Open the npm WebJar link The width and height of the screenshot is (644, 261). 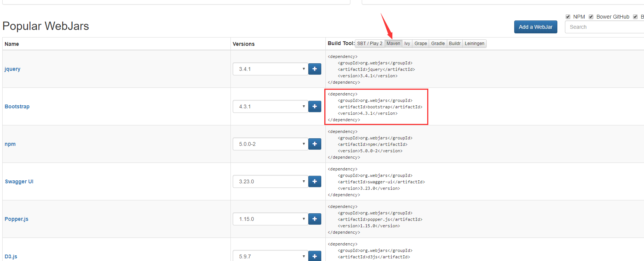pyautogui.click(x=10, y=144)
